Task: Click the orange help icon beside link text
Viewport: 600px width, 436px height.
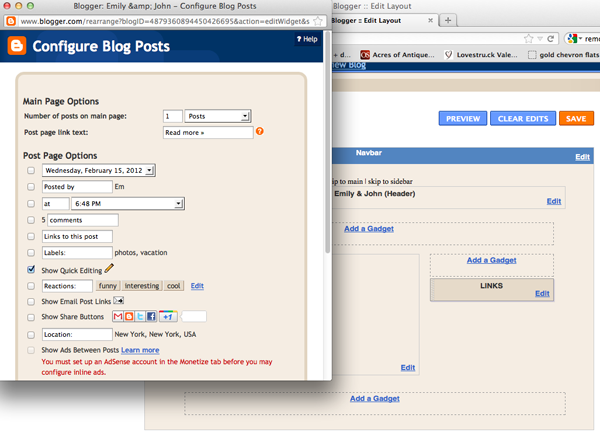Action: click(259, 131)
